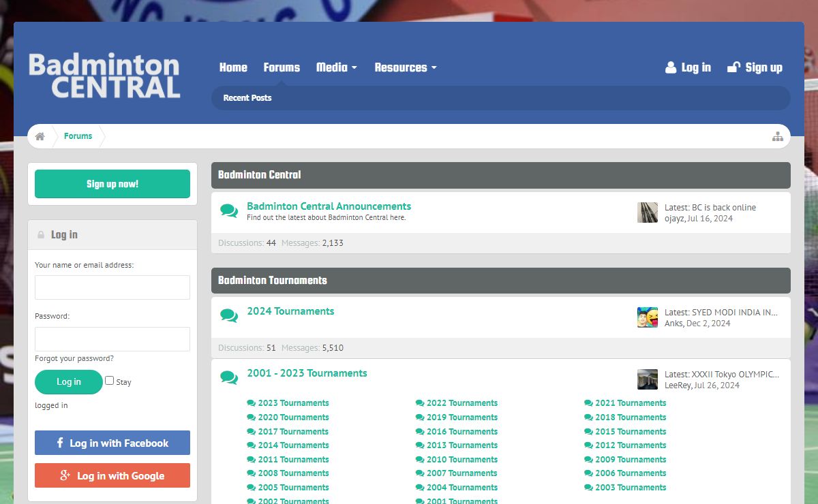The height and width of the screenshot is (504, 818).
Task: Open the 2008 Tournaments subforum
Action: [294, 473]
